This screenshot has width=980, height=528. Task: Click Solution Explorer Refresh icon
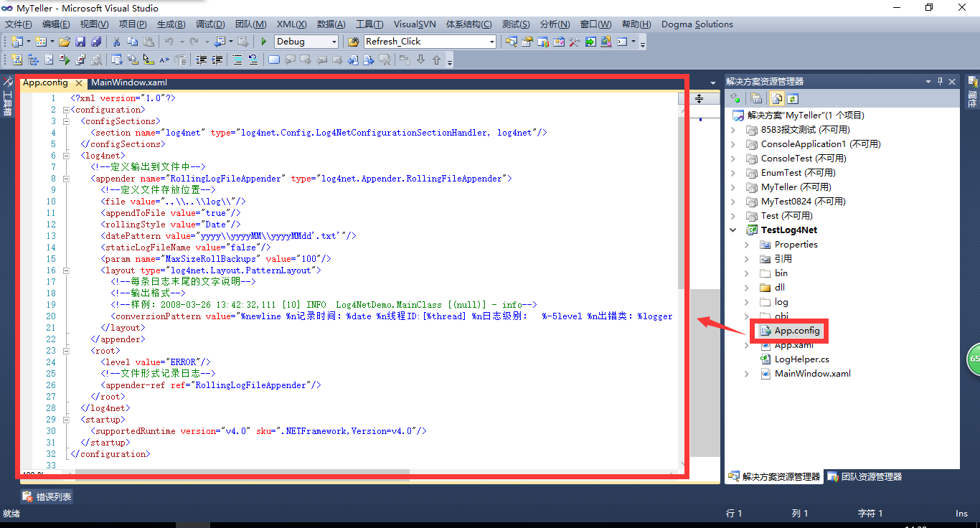[x=793, y=98]
